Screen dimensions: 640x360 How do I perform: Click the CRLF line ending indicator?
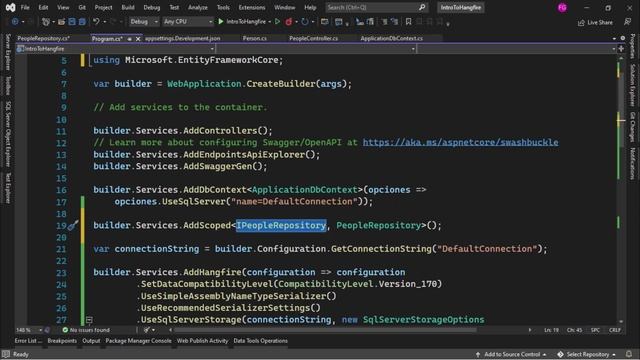pos(615,330)
